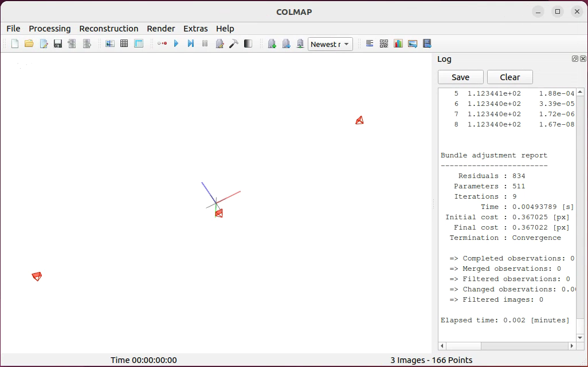The image size is (588, 367).
Task: Open database management table icon
Action: tap(139, 44)
